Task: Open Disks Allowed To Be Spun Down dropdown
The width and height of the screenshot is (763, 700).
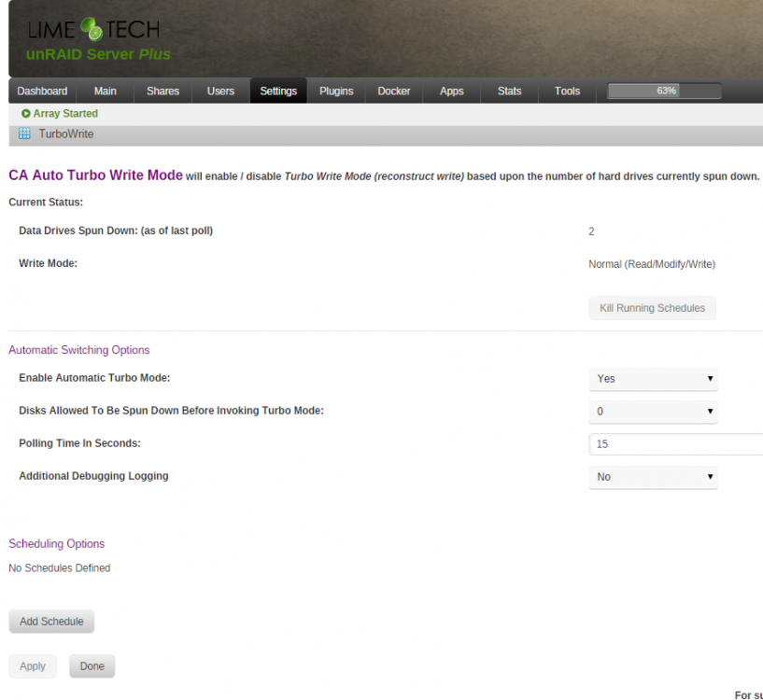Action: [x=653, y=412]
